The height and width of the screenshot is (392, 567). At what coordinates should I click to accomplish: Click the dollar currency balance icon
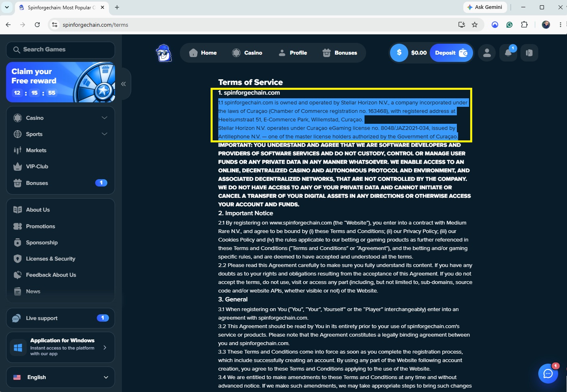point(399,53)
